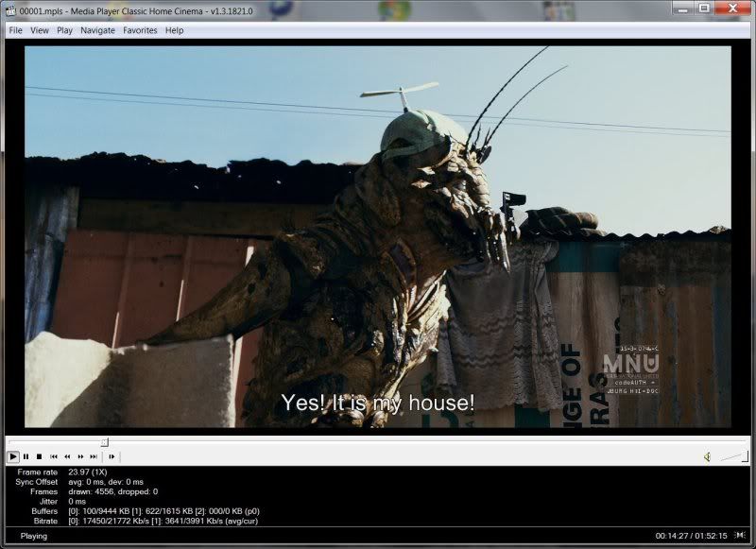Click the 'drawn: 4556, dropped: 0' value
Screen dimensions: 756x549
(x=113, y=491)
